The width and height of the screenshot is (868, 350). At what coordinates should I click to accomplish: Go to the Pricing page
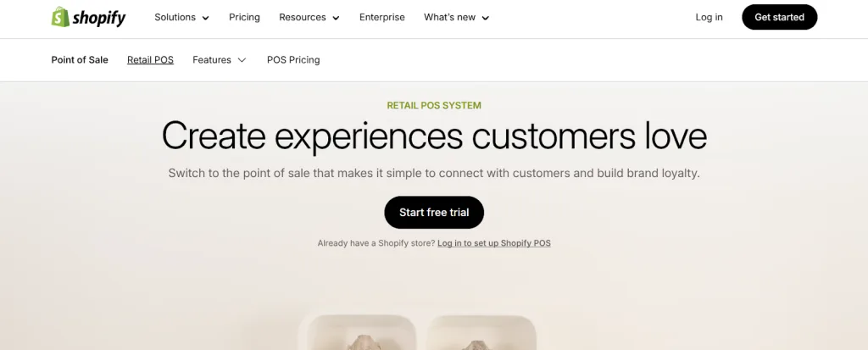(x=244, y=17)
